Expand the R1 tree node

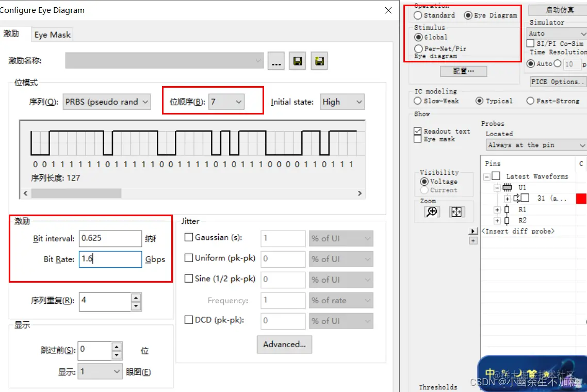[497, 209]
